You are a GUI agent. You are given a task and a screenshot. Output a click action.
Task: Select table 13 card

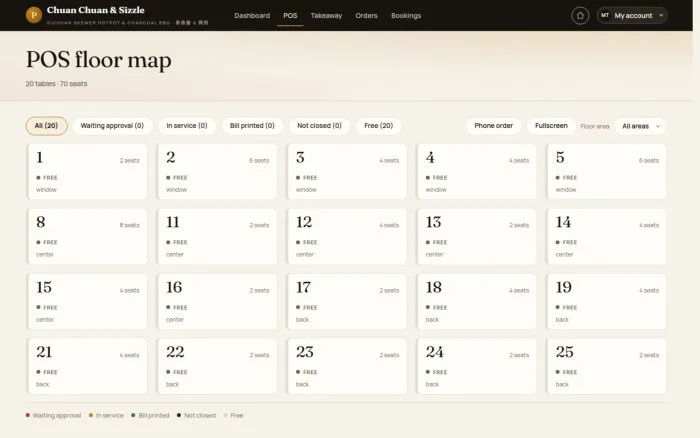[476, 236]
